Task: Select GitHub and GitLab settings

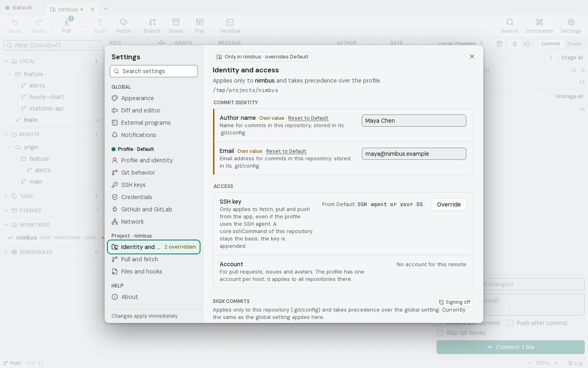Action: (x=154, y=209)
